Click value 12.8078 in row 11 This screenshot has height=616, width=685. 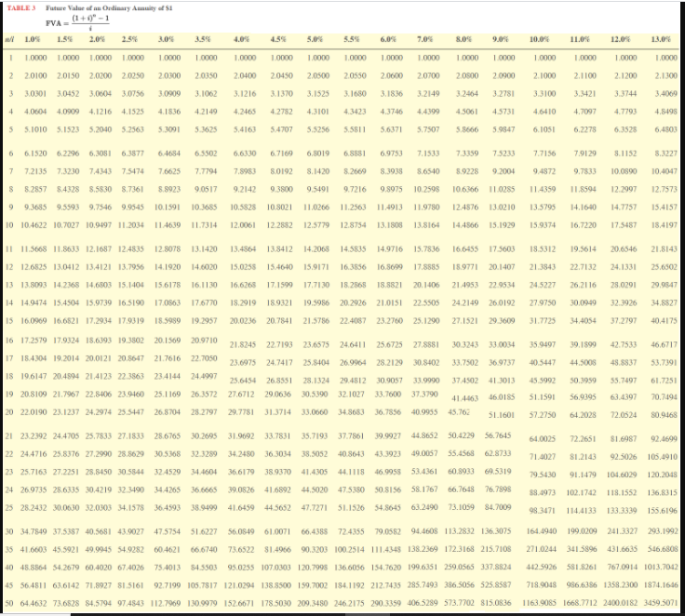click(168, 249)
